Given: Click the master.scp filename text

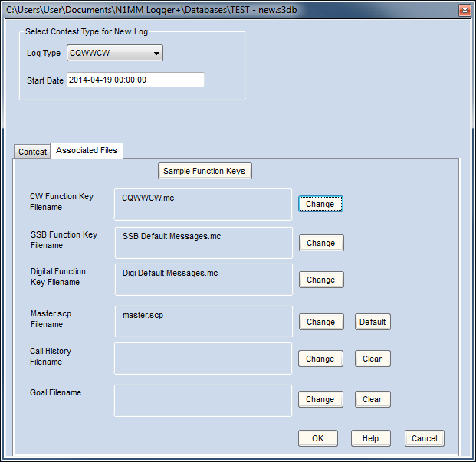Looking at the screenshot, I should point(143,315).
